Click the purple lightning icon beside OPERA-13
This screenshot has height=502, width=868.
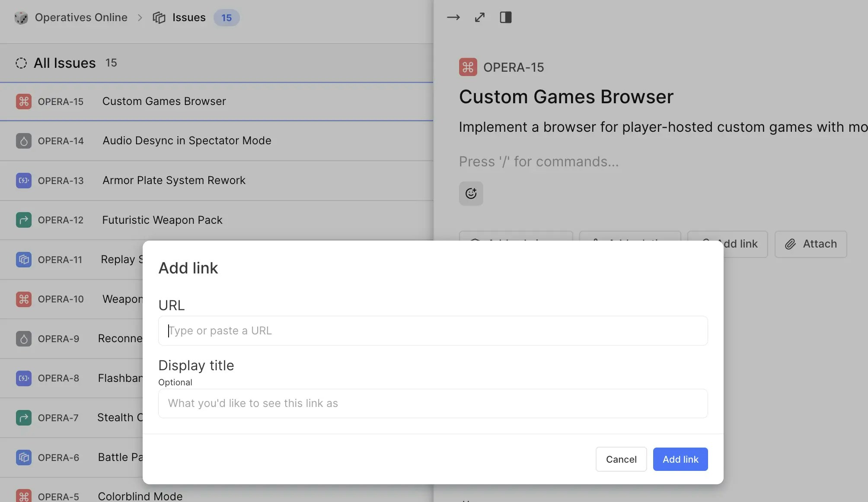pyautogui.click(x=24, y=181)
